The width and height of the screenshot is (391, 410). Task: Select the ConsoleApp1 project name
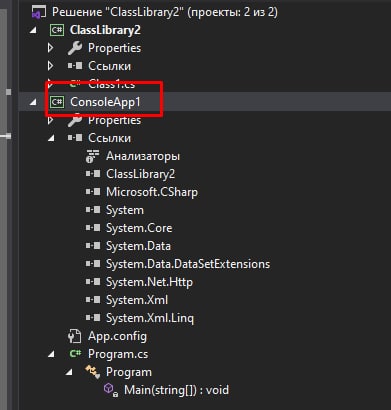click(105, 102)
